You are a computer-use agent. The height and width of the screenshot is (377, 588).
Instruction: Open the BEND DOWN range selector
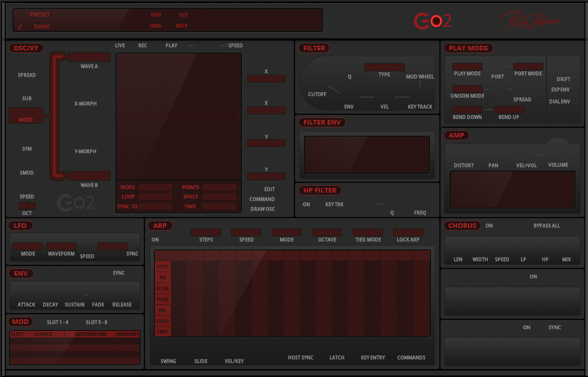[467, 110]
